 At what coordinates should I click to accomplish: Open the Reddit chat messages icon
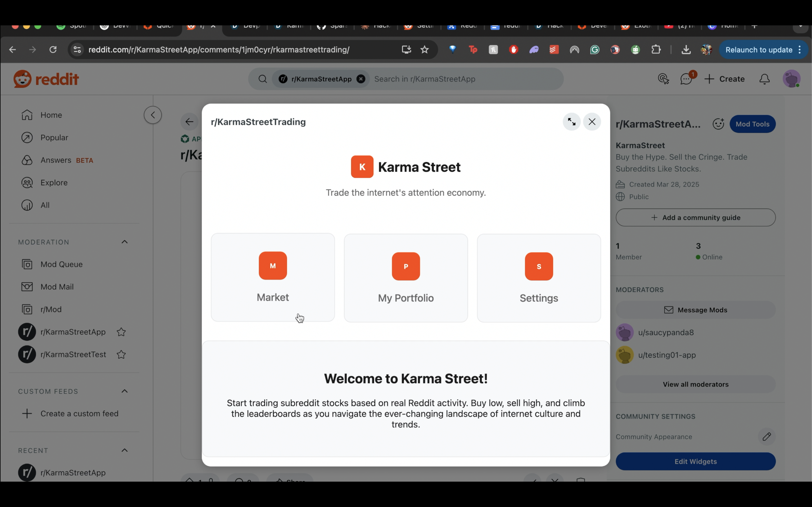[x=686, y=79]
